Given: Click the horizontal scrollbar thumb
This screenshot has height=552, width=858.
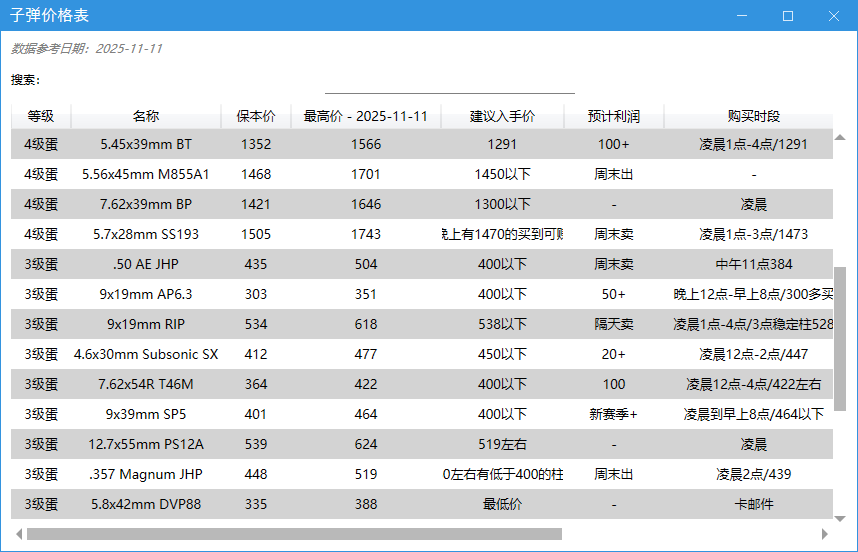Looking at the screenshot, I should coord(294,534).
